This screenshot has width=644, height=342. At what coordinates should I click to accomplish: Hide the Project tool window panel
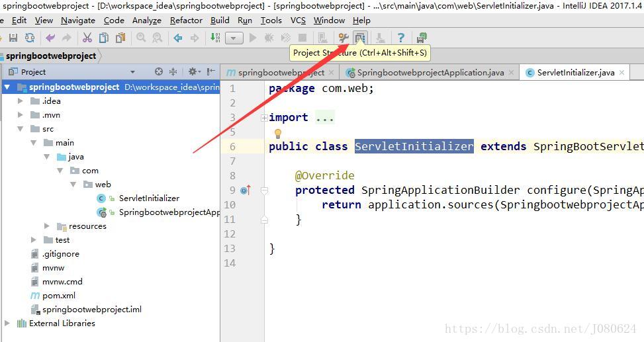point(210,71)
